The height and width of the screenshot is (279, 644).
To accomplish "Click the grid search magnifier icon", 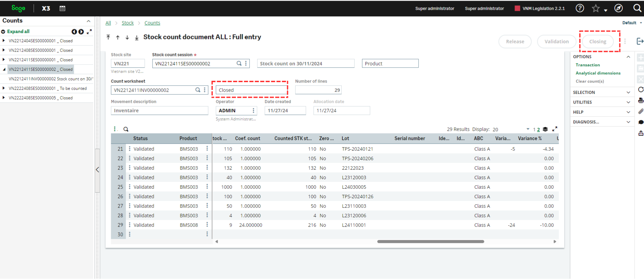I will coord(126,129).
